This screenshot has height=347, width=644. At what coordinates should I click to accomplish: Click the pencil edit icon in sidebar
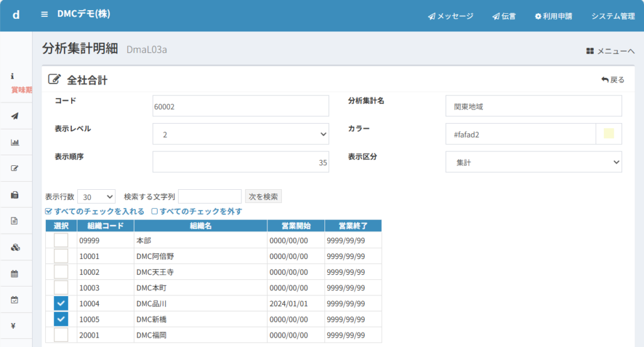pyautogui.click(x=15, y=168)
